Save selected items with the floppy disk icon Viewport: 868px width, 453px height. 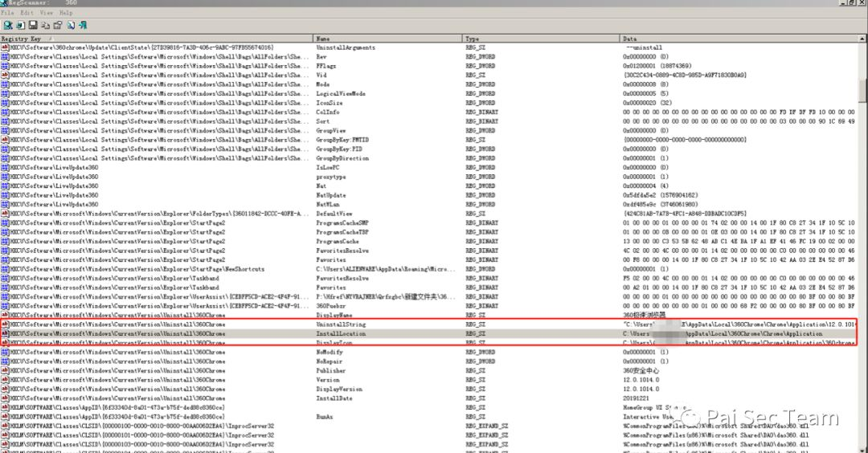[x=33, y=26]
